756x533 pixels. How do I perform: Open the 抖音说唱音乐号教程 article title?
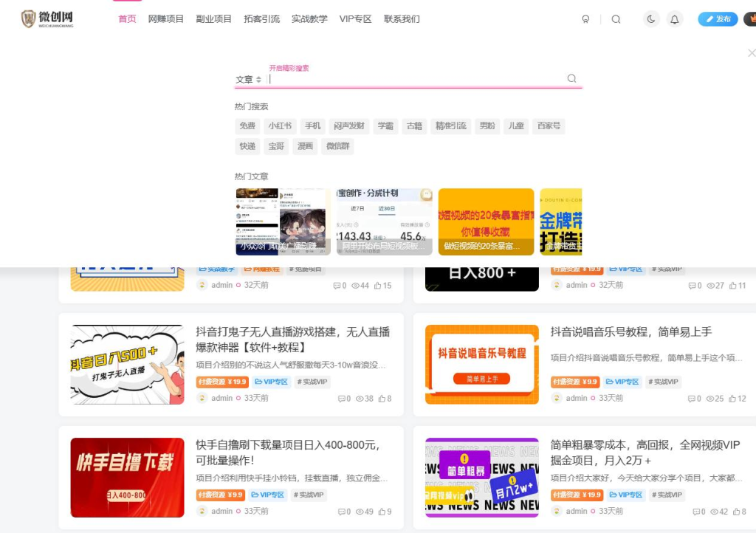click(631, 331)
